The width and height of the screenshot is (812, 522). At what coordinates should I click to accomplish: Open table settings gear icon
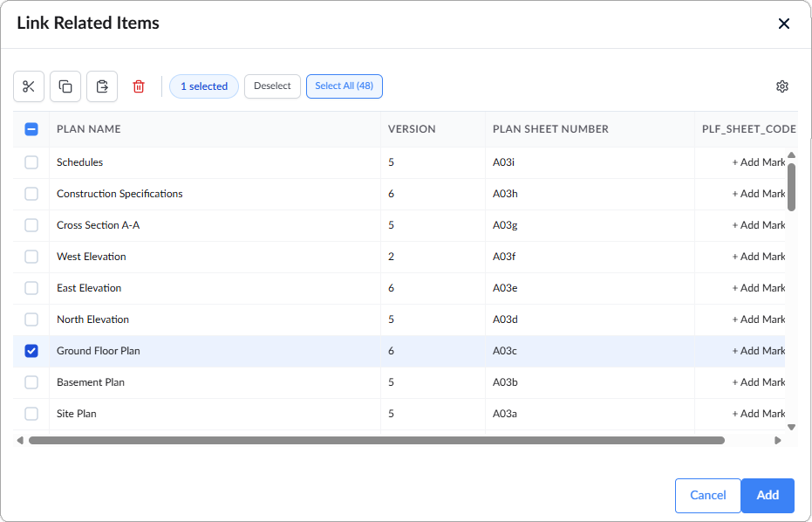pyautogui.click(x=782, y=86)
